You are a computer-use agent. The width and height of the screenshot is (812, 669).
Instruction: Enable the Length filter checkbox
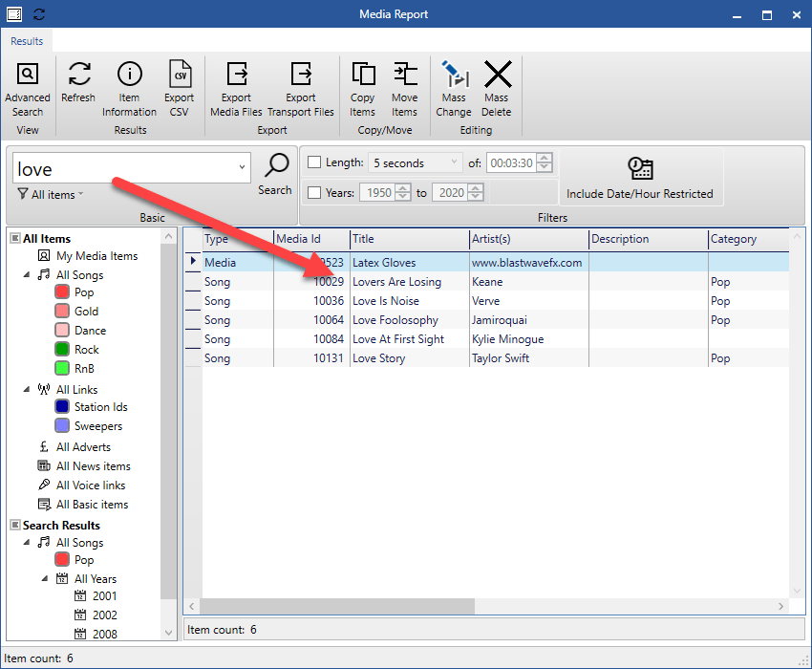click(314, 162)
